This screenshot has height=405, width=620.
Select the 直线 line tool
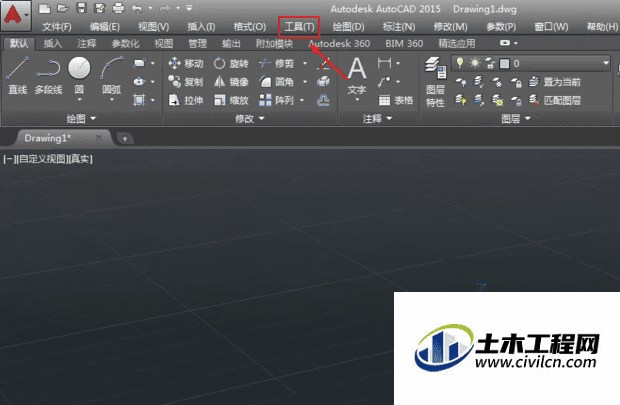point(18,76)
